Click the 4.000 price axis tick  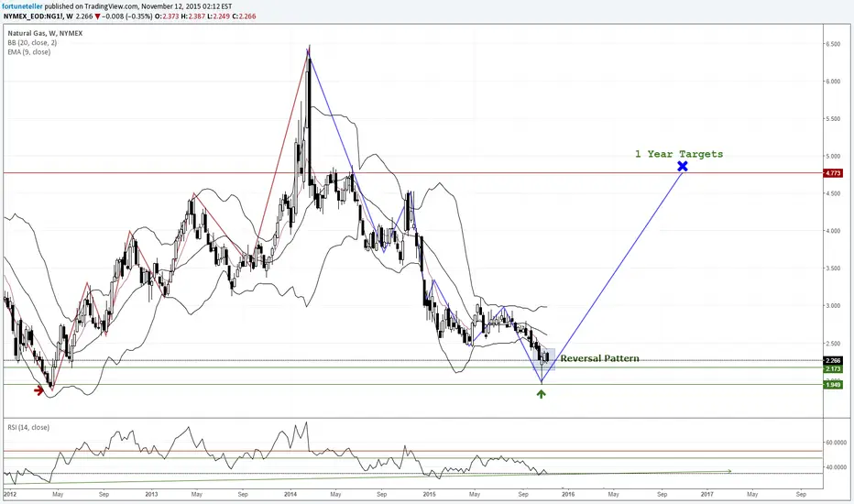833,231
